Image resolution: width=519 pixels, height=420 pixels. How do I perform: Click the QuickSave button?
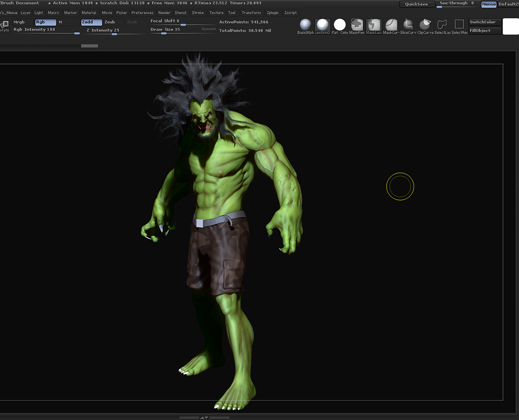[416, 4]
